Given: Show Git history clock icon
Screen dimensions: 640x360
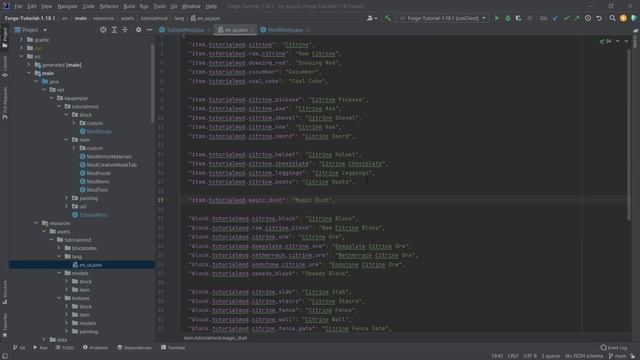Looking at the screenshot, I should 588,18.
